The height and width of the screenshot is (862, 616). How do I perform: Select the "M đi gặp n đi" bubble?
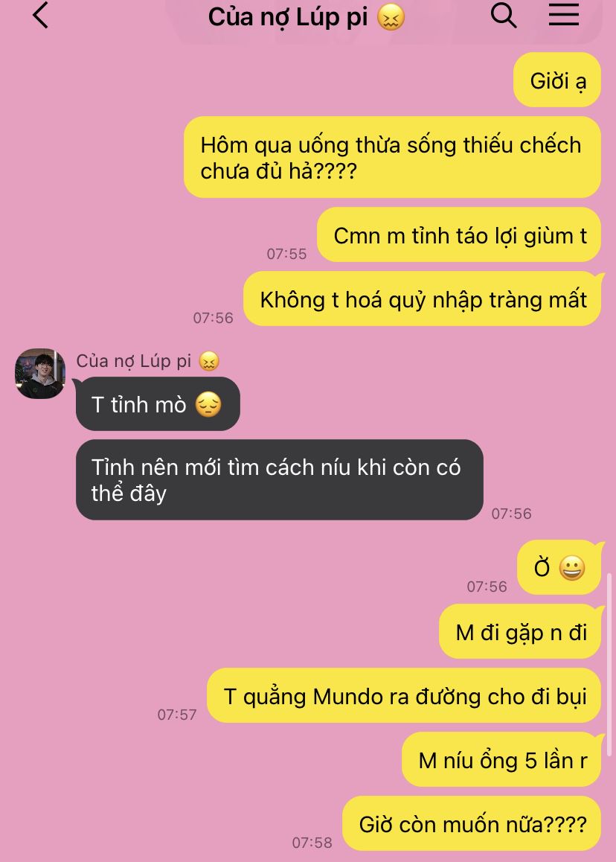pyautogui.click(x=520, y=632)
